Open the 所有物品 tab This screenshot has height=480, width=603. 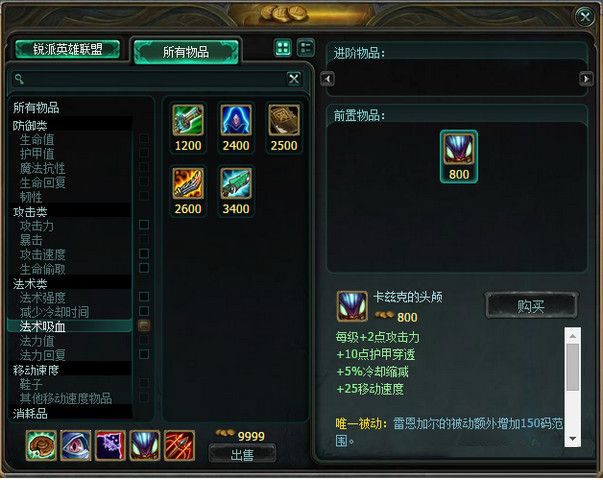pos(186,52)
